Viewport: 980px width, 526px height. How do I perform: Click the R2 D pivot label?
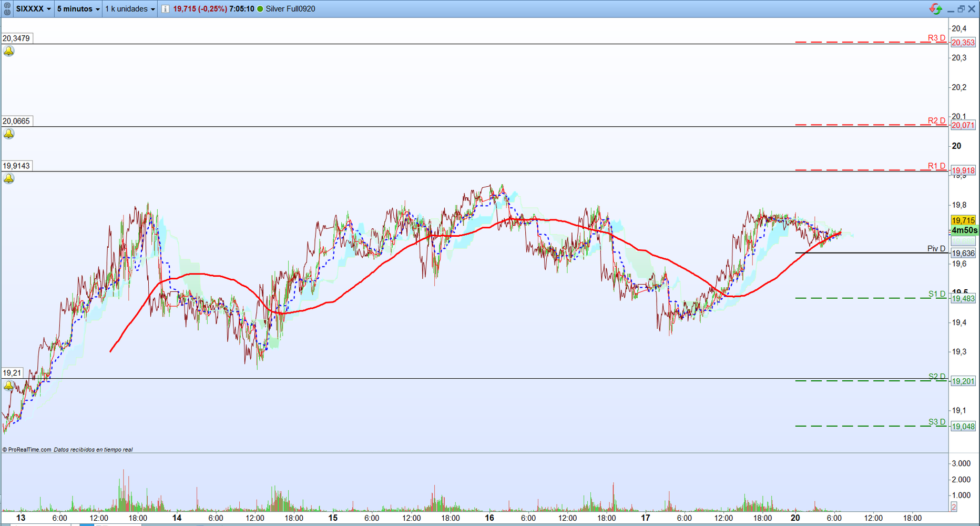936,120
